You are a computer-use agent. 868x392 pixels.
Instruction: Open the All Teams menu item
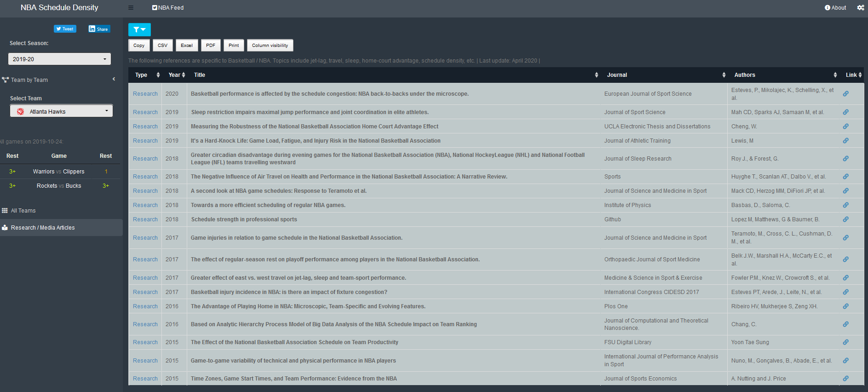(61, 210)
